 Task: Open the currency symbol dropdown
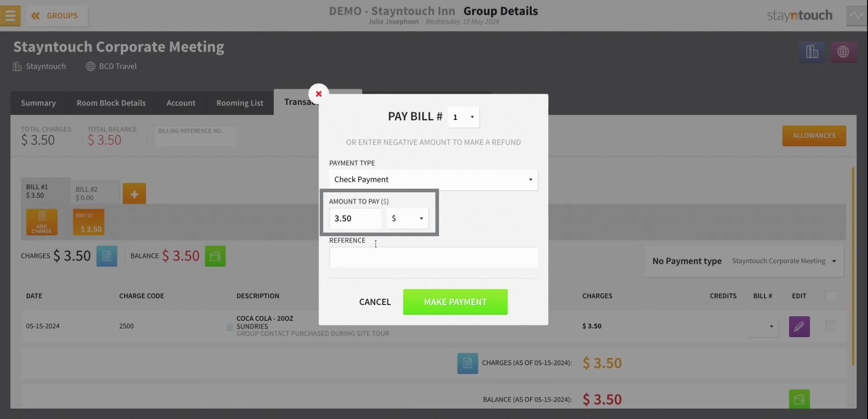point(408,219)
